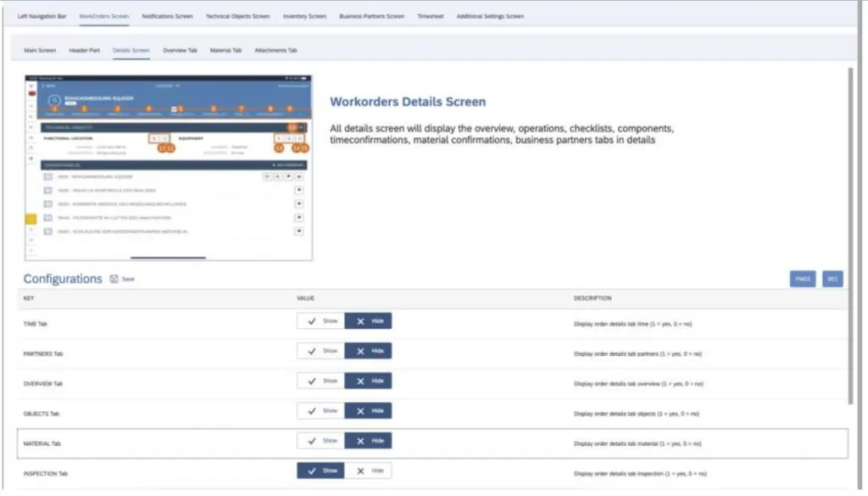Select the Details Screen sub-tab

(131, 50)
